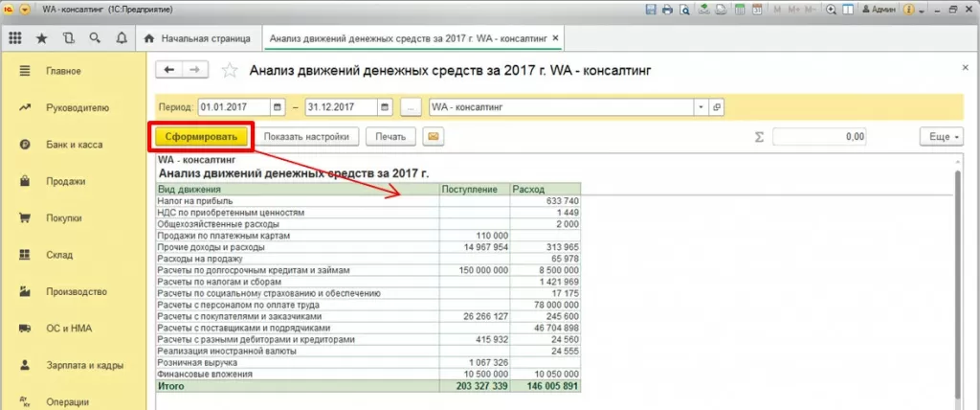Click the search magnifier icon
This screenshot has width=980, height=410.
pos(95,38)
